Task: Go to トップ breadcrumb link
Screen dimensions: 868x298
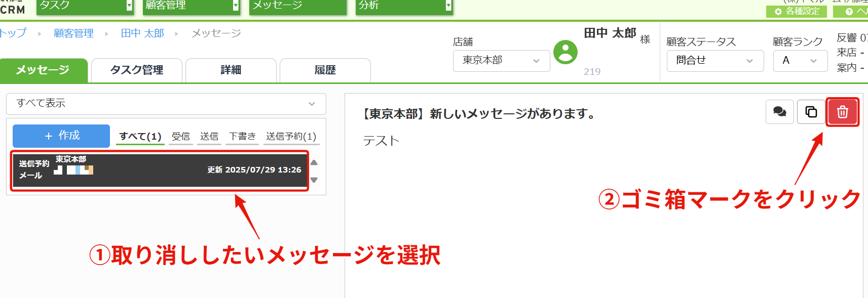Action: click(x=13, y=33)
